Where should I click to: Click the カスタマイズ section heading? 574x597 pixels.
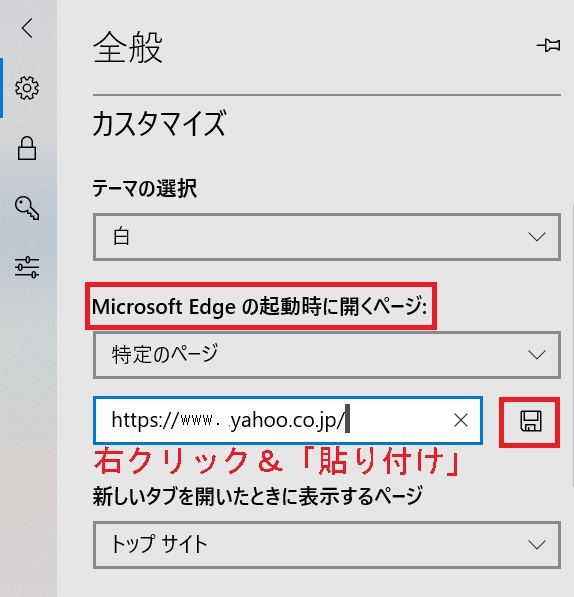click(159, 123)
